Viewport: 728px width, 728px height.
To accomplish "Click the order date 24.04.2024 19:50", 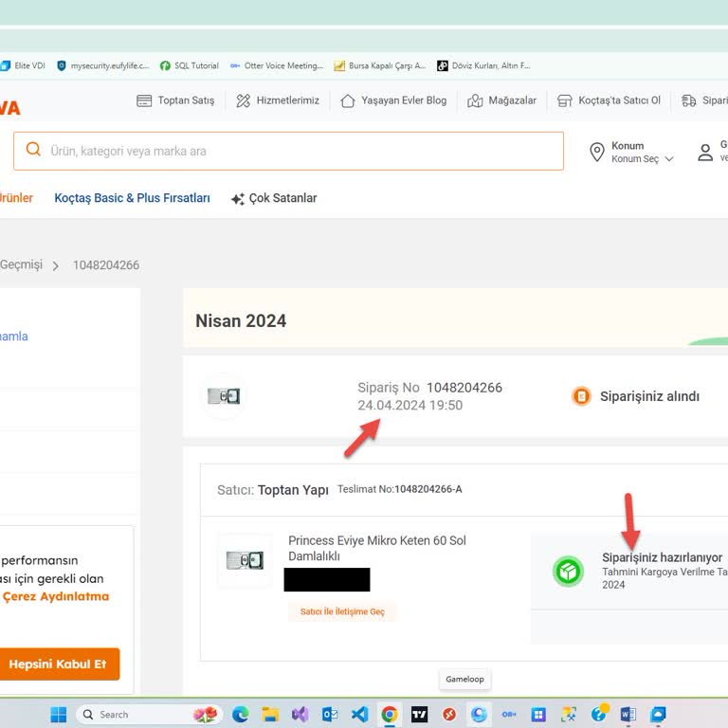I will pyautogui.click(x=409, y=406).
